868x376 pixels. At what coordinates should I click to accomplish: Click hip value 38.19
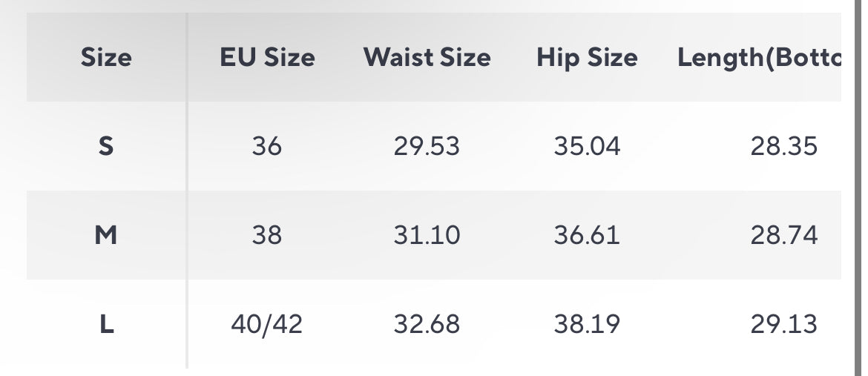coord(587,324)
